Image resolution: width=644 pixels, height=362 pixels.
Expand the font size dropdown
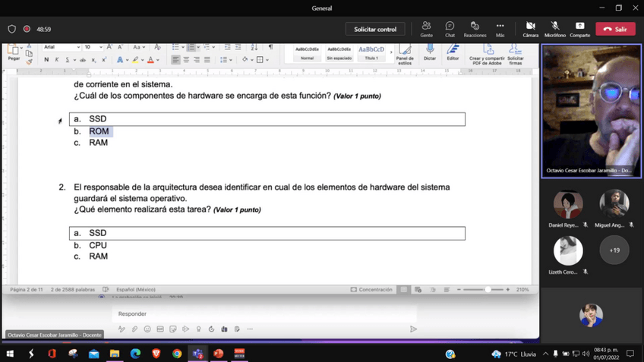click(x=99, y=47)
